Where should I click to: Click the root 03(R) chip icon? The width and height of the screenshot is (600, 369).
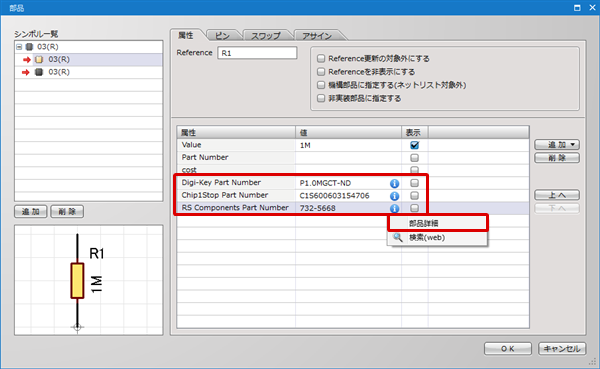(29, 47)
